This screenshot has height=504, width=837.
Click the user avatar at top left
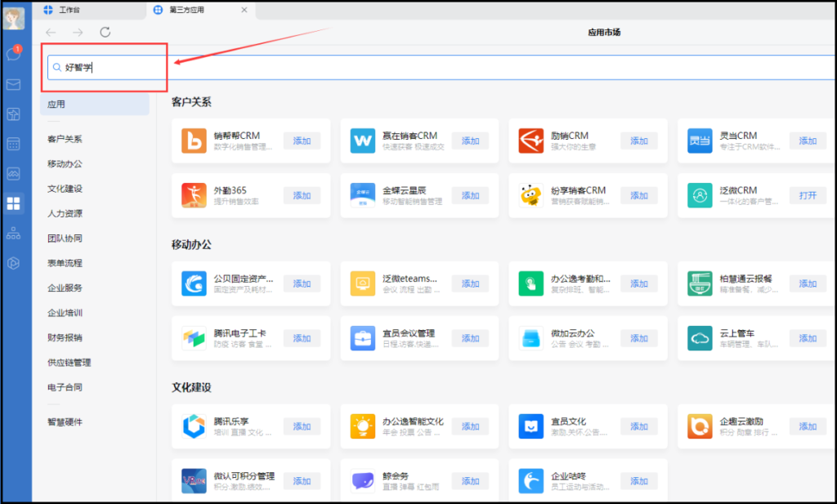coord(14,19)
